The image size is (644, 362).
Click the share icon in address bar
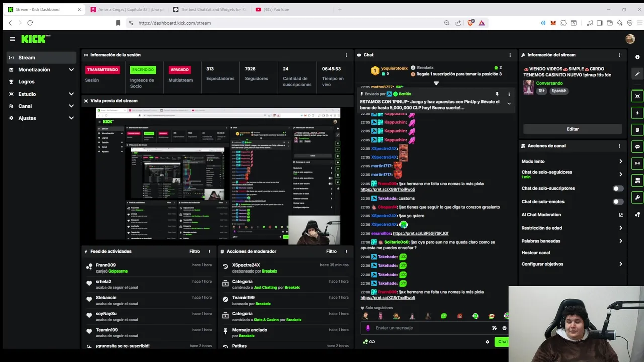[458, 23]
